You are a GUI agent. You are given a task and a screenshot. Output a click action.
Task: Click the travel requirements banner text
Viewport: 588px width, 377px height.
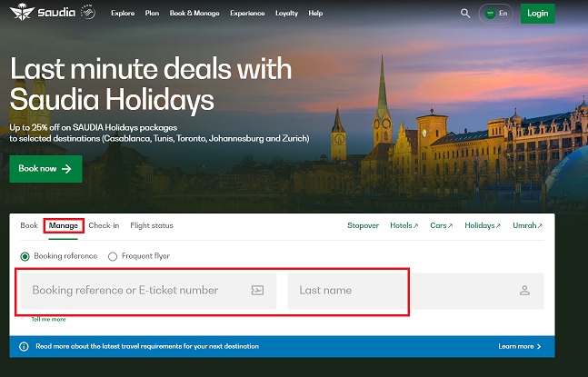(147, 346)
